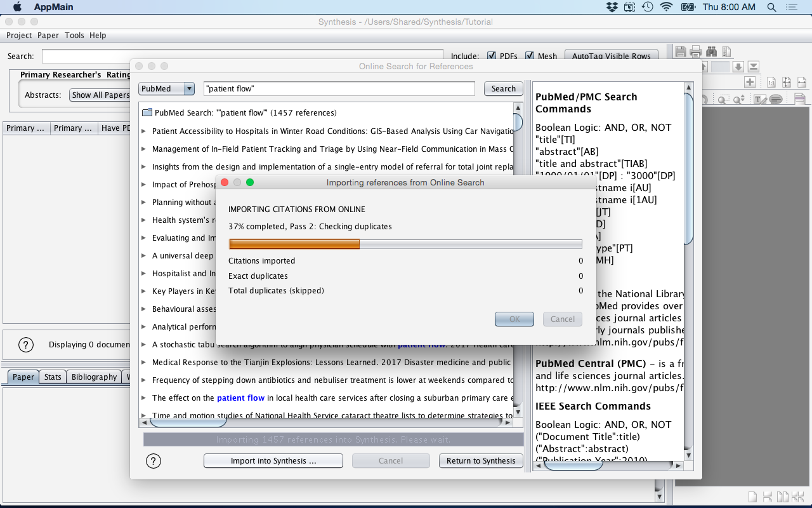
Task: Switch to single page view icon
Action: [752, 497]
